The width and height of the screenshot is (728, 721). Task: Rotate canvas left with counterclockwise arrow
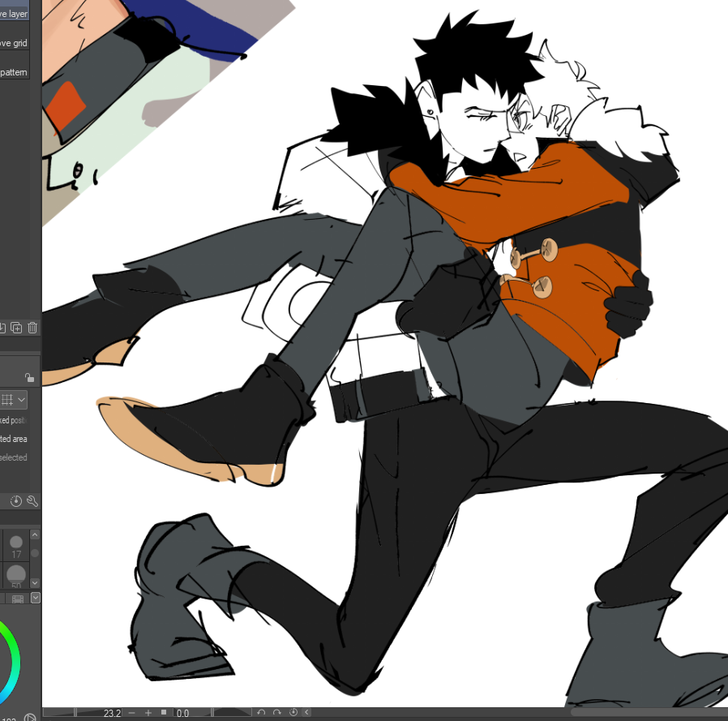click(261, 713)
